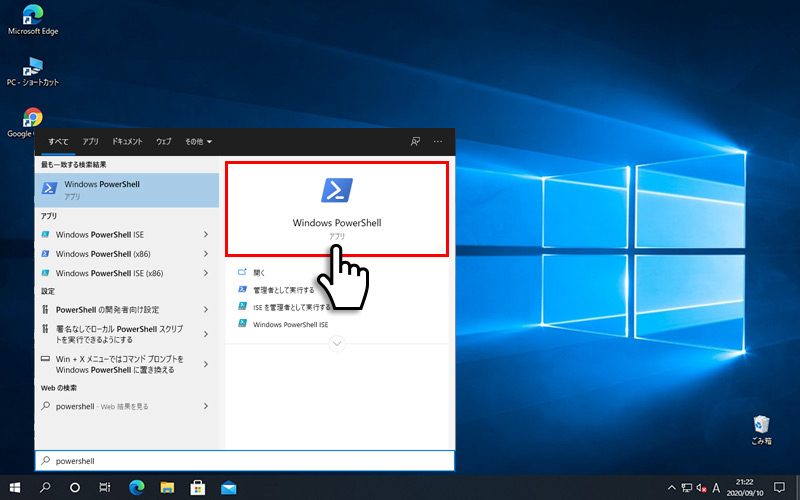The width and height of the screenshot is (800, 500).
Task: Switch to the アプリ search tab
Action: click(90, 141)
